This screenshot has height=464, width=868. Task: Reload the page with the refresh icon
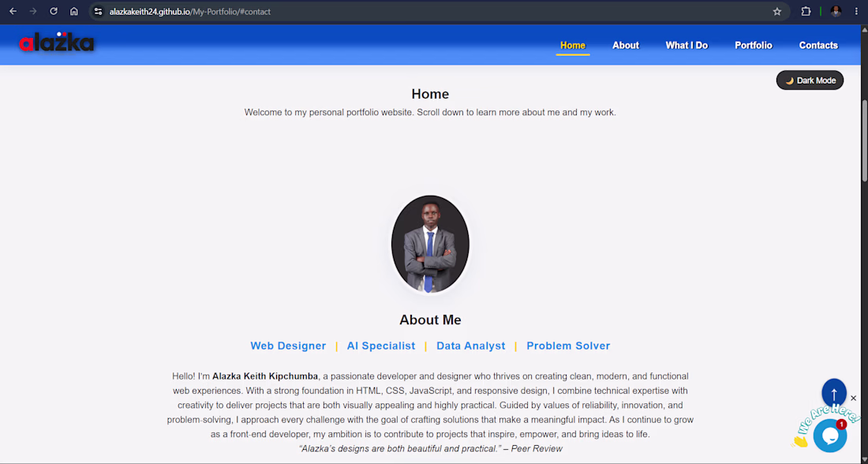coord(54,11)
